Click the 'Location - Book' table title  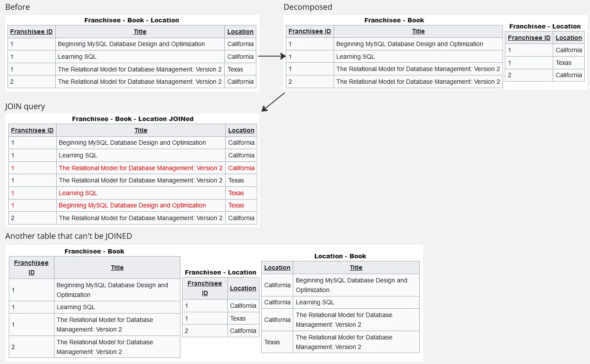coord(340,256)
